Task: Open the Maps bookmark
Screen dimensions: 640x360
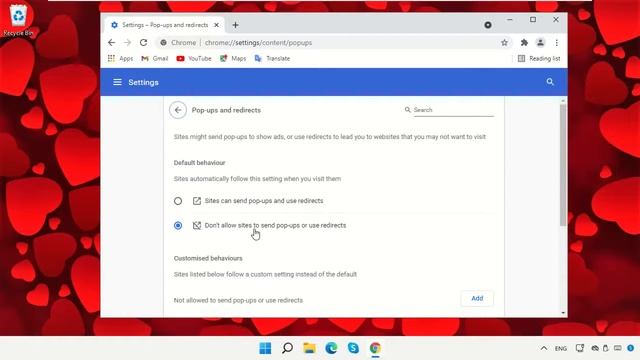Action: pos(233,58)
